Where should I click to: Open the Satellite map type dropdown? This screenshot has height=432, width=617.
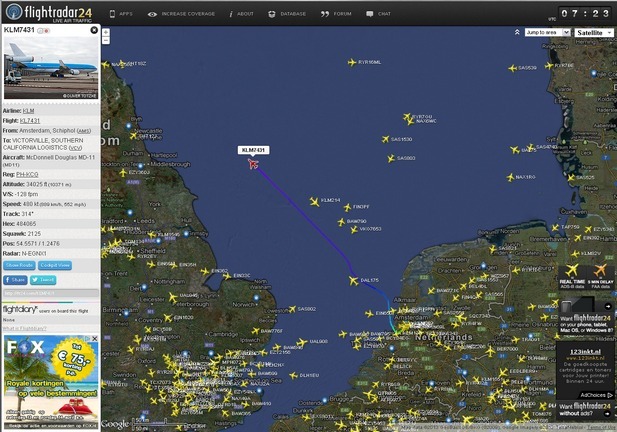click(594, 33)
